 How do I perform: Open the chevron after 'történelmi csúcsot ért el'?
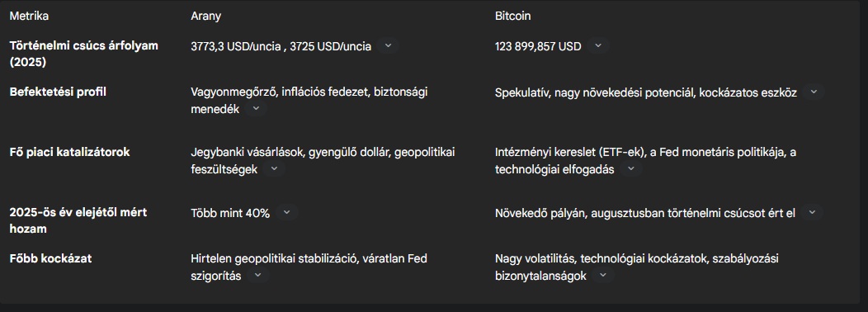pyautogui.click(x=812, y=212)
